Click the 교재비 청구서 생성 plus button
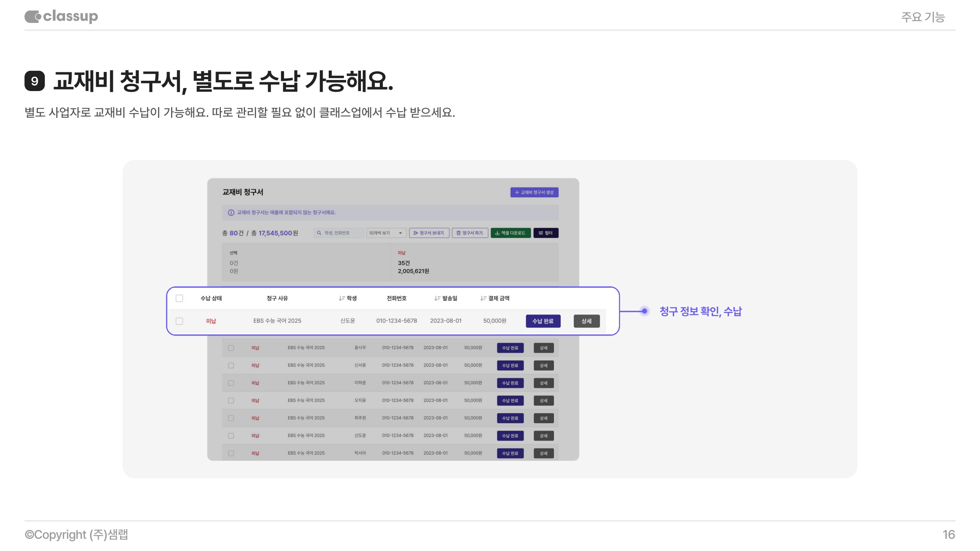This screenshot has height=551, width=980. pos(534,192)
